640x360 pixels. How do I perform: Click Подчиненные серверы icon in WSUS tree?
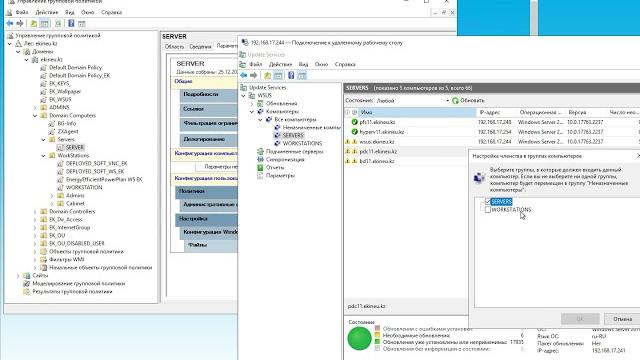[x=260, y=151]
